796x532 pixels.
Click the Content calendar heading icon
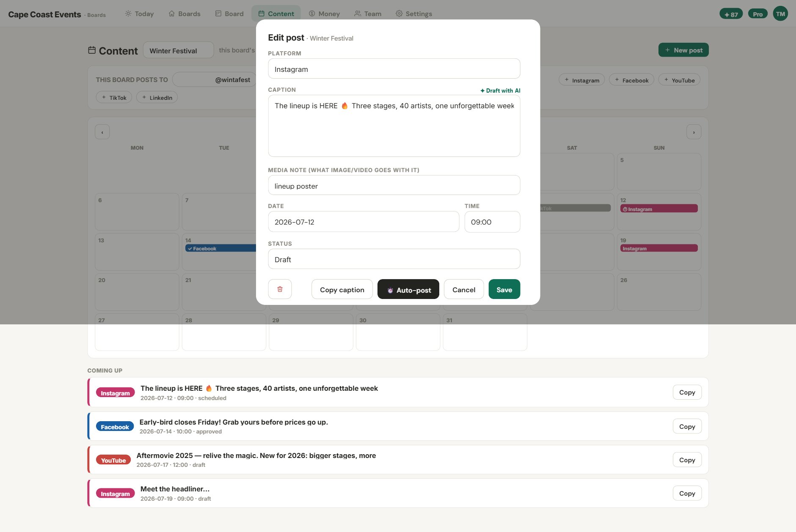[x=91, y=50]
